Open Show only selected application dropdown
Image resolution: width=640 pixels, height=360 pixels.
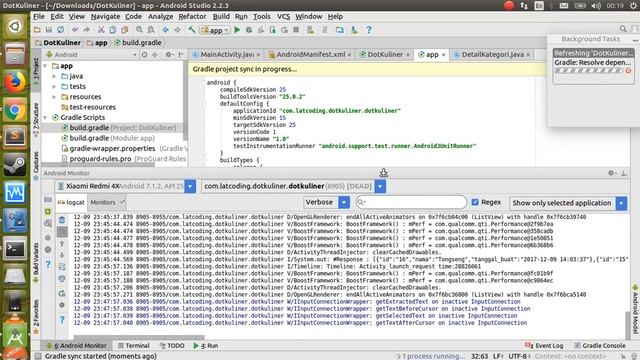(621, 203)
